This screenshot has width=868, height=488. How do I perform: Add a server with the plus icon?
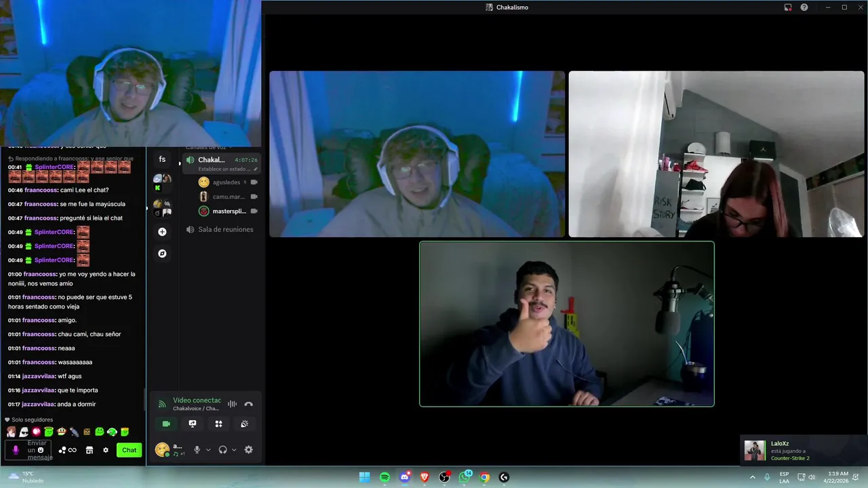coord(162,232)
